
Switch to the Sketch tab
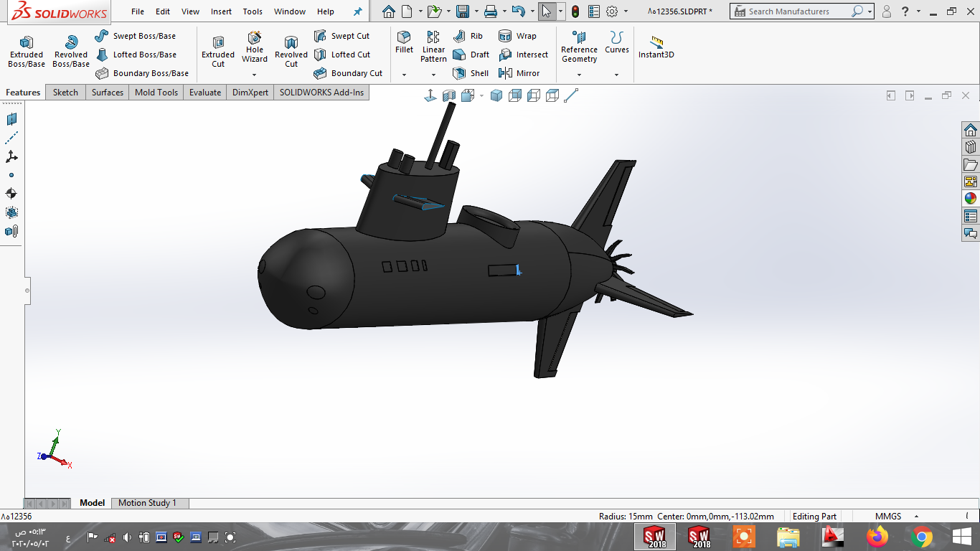pyautogui.click(x=65, y=93)
